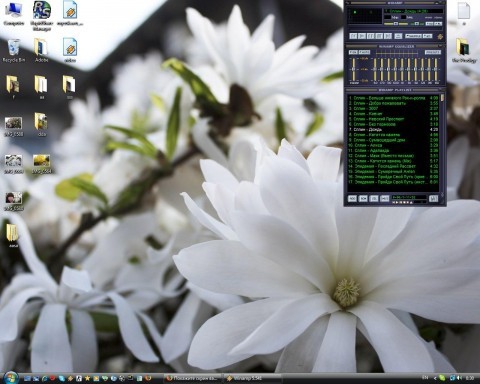Select playlist track 5 'Сплин - Невский Проспект'
This screenshot has width=480, height=384.
click(393, 119)
